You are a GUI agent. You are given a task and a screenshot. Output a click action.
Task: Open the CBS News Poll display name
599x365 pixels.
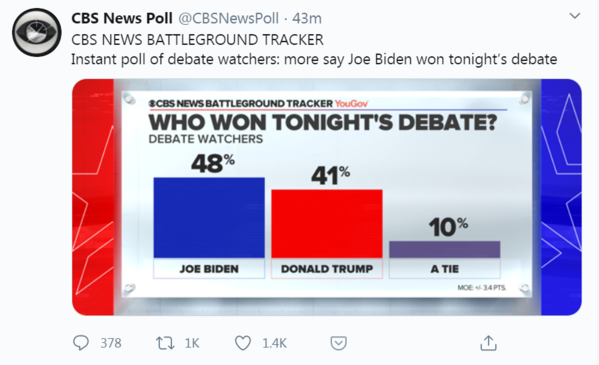122,18
